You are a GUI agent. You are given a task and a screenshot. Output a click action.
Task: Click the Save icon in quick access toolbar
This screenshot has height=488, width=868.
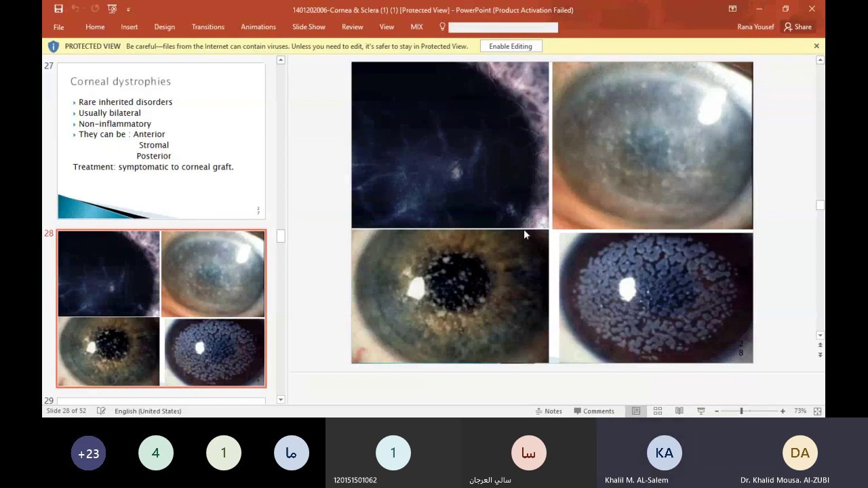(58, 9)
